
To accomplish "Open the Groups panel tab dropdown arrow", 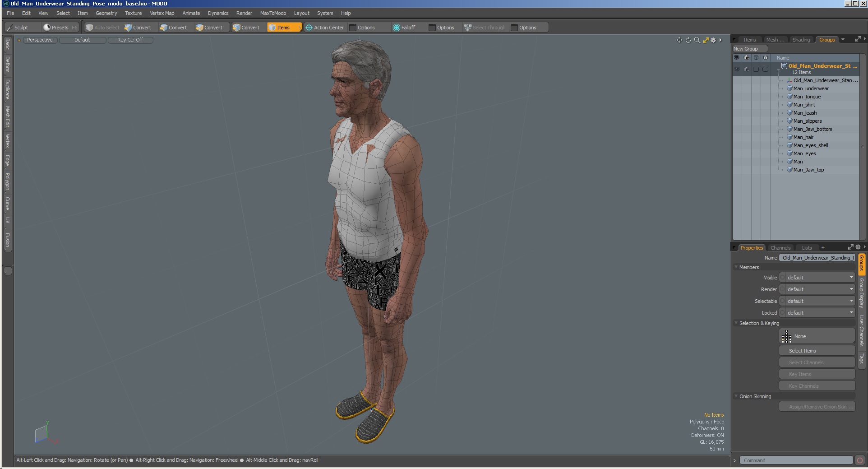I will click(843, 40).
